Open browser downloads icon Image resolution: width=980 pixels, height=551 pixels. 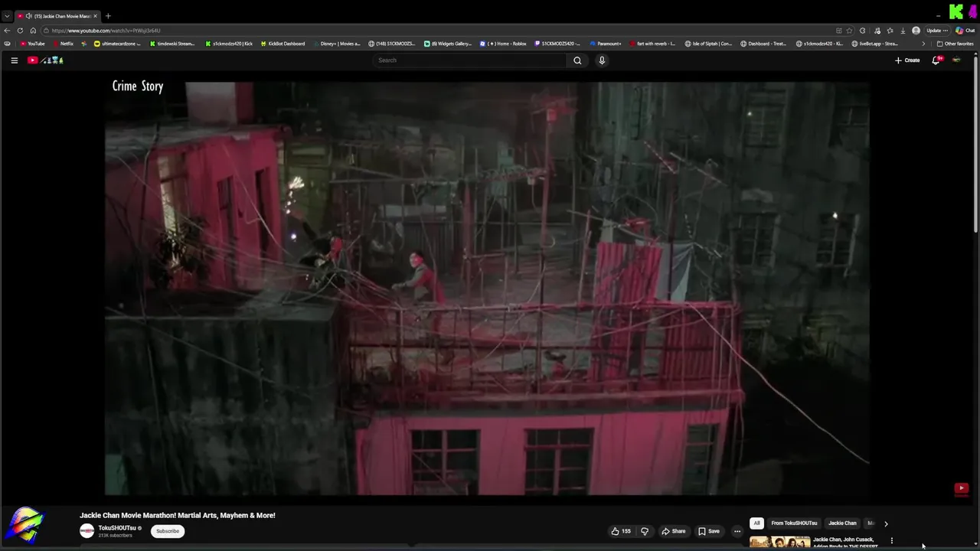click(903, 31)
